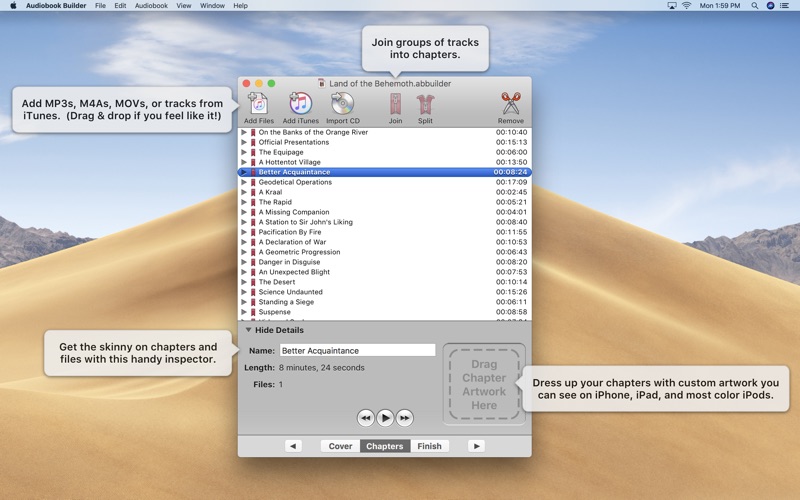This screenshot has height=500, width=800.
Task: Click the chapter Name text field
Action: coord(358,351)
